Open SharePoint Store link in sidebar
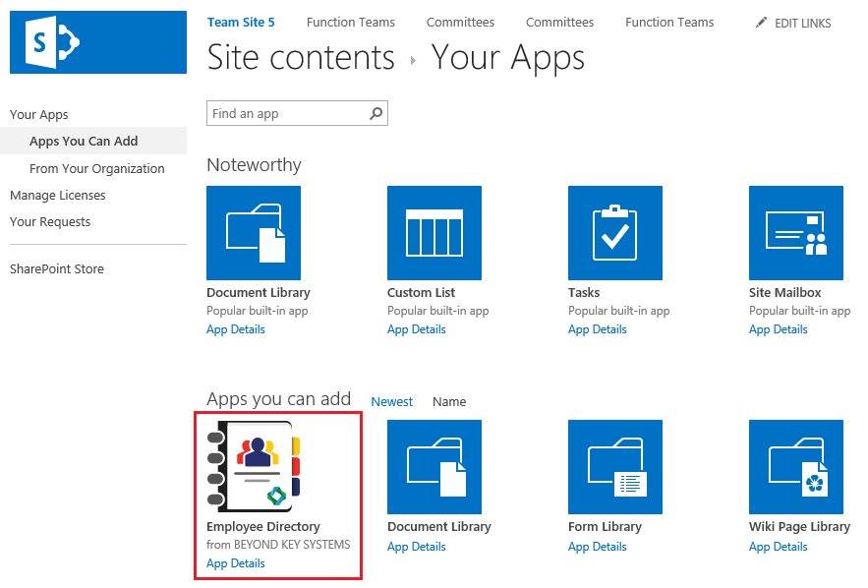Screen dimensions: 868x588 56,269
